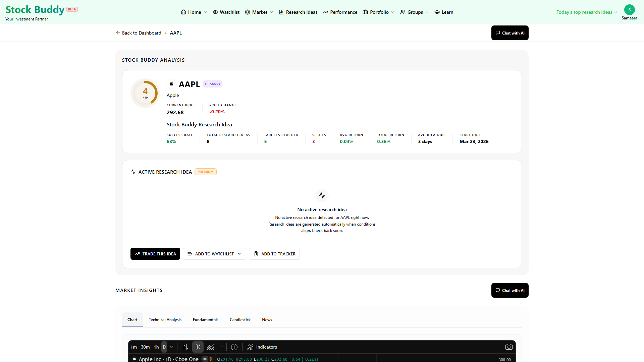
Task: Open the Performance page
Action: pos(340,12)
